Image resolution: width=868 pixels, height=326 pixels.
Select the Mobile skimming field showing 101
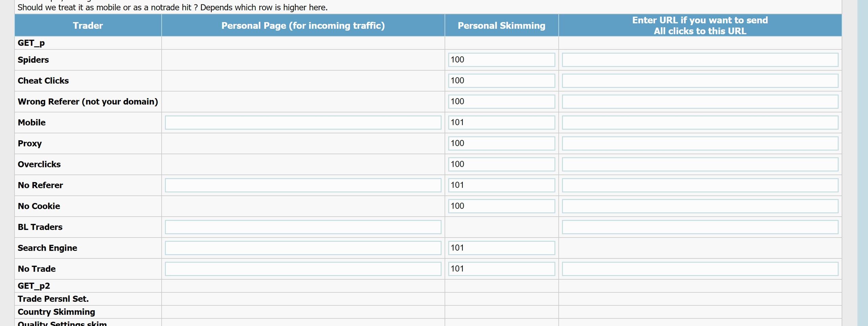tap(501, 123)
